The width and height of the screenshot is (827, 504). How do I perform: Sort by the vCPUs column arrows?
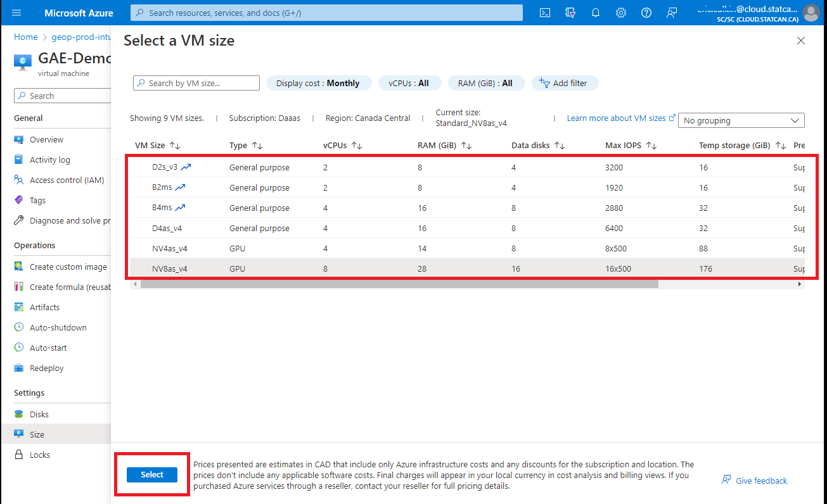(x=356, y=146)
